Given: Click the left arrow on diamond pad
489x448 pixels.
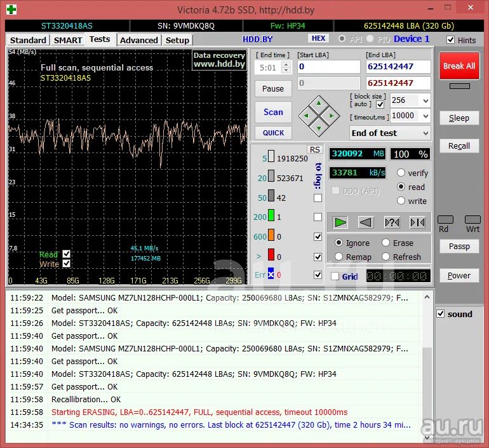Looking at the screenshot, I should (307, 116).
